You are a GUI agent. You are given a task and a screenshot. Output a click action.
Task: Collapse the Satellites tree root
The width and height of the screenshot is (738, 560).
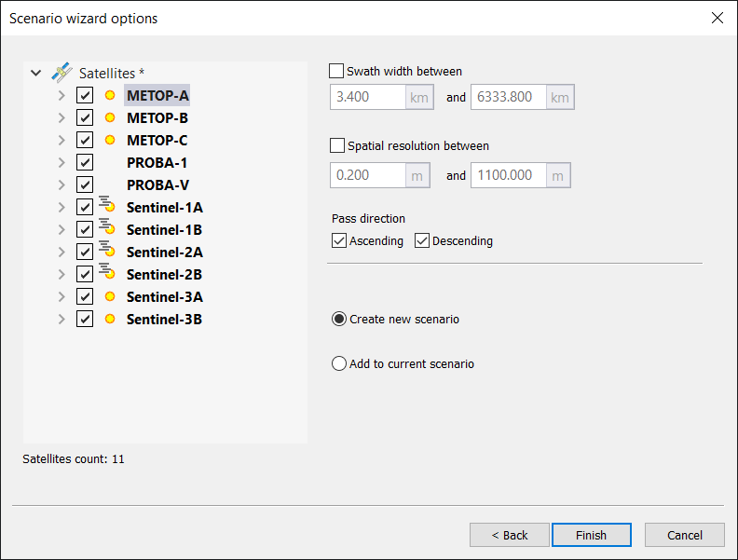tap(35, 73)
